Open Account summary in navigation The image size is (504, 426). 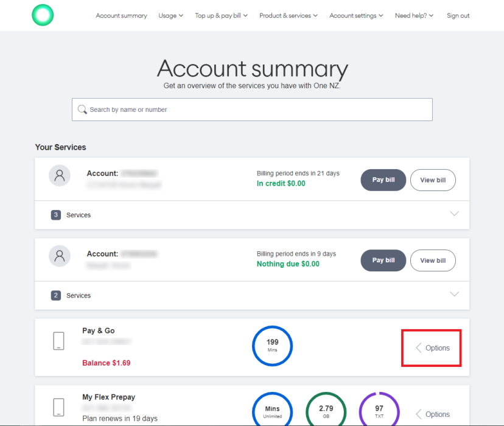tap(122, 15)
